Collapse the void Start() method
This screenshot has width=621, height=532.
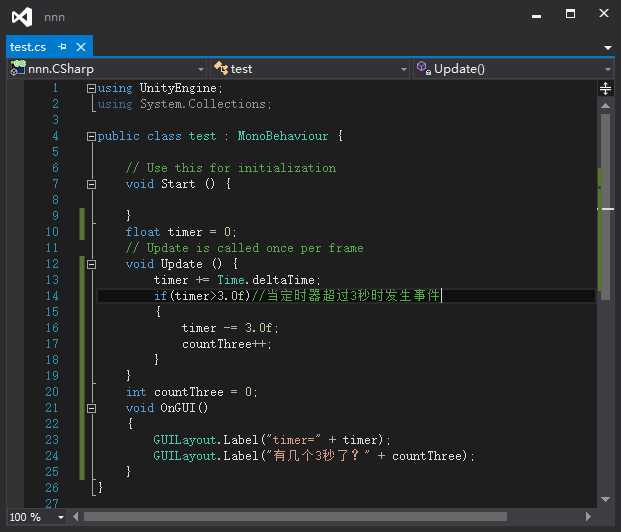point(91,185)
